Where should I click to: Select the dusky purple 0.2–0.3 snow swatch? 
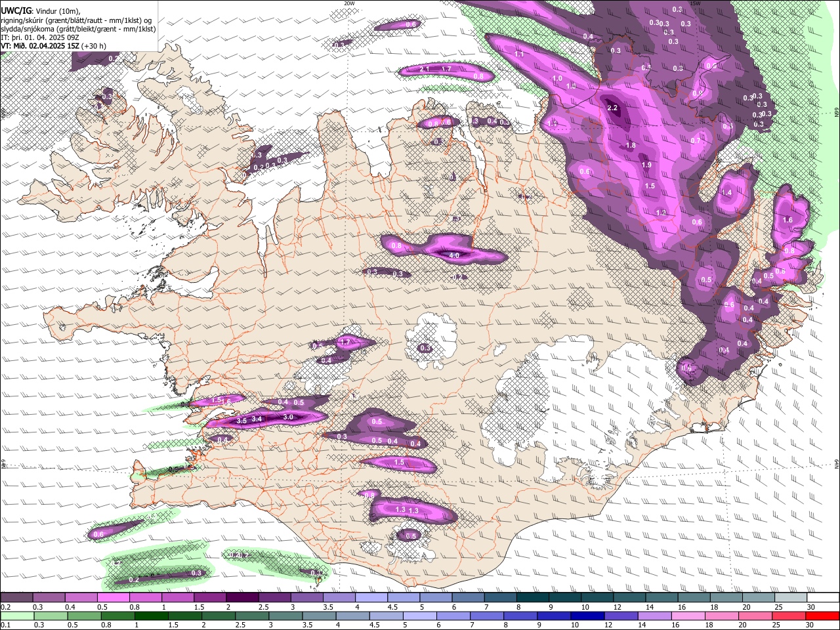pos(16,598)
